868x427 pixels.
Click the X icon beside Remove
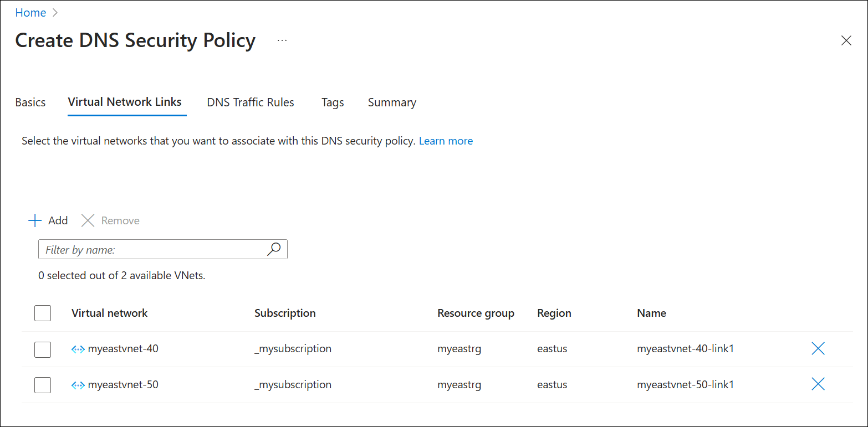[88, 220]
